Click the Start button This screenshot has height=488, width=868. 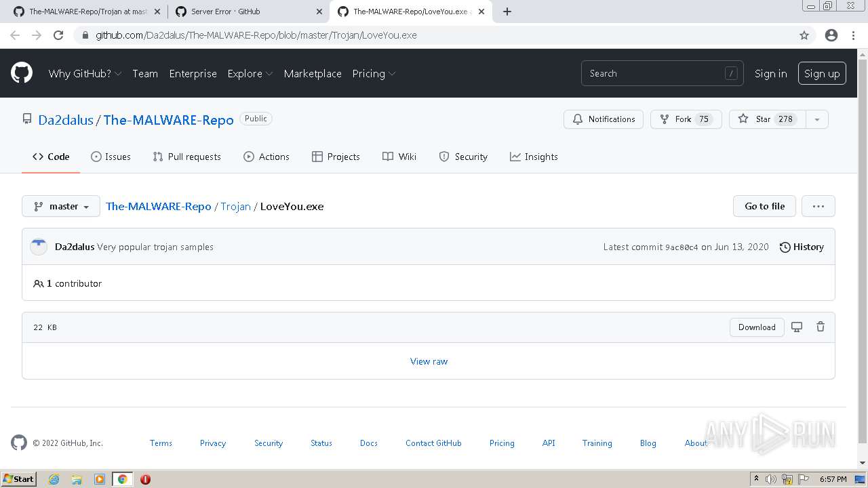coord(19,479)
